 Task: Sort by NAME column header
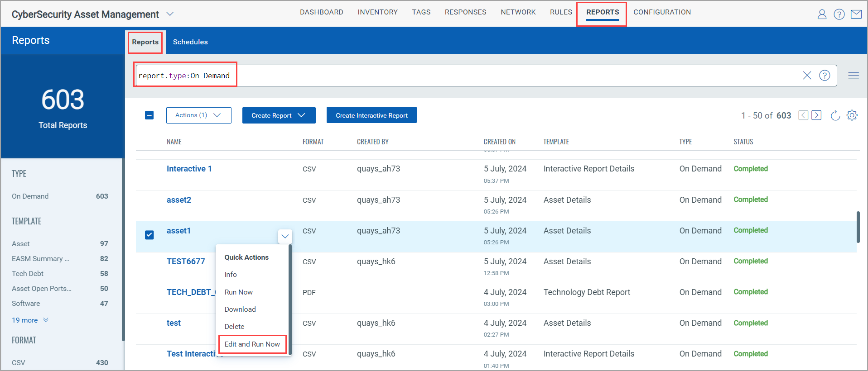click(x=174, y=142)
